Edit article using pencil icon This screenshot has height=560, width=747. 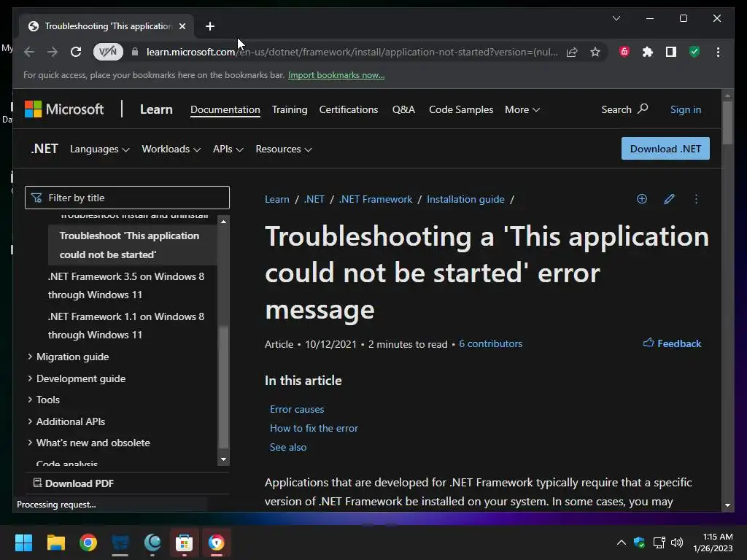[x=669, y=198]
